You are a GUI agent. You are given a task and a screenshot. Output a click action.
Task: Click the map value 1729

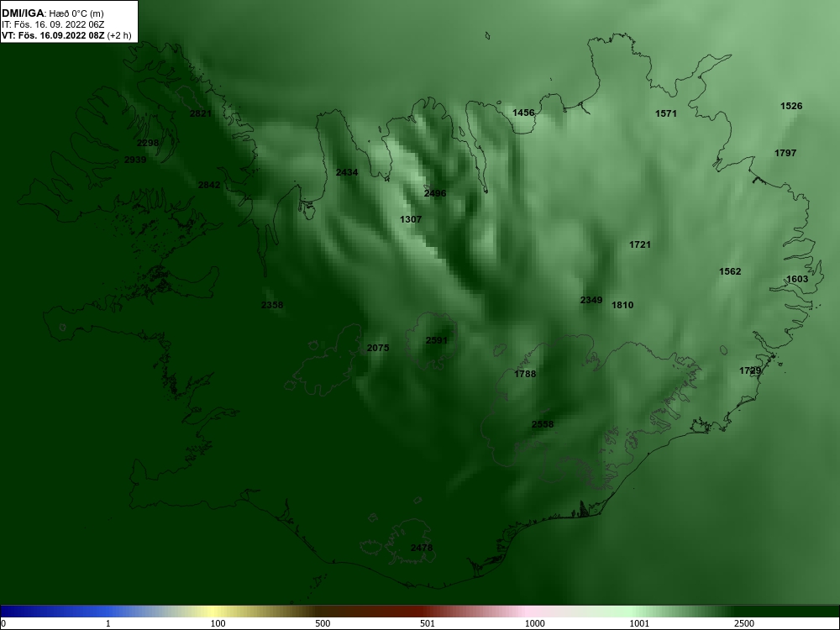(x=750, y=370)
